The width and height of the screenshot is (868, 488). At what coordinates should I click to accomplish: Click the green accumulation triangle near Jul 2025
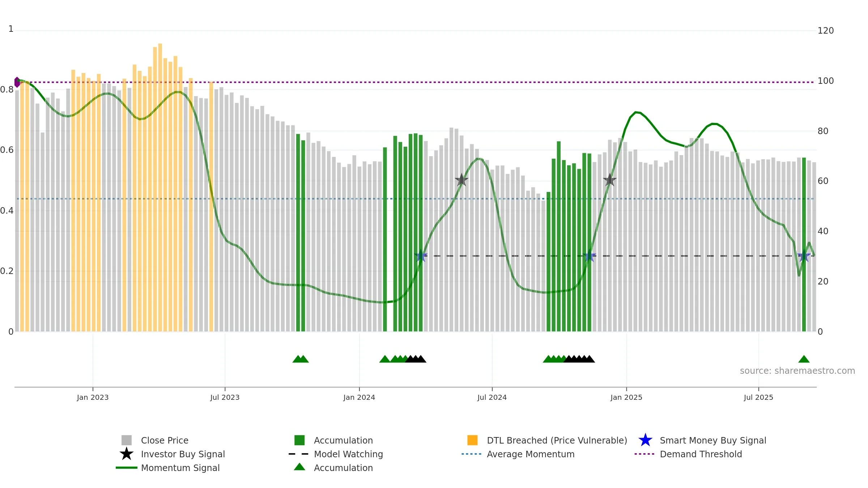pos(804,359)
